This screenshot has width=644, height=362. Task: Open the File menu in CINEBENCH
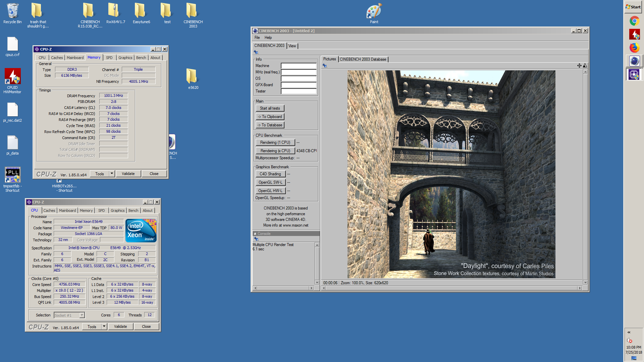click(257, 38)
